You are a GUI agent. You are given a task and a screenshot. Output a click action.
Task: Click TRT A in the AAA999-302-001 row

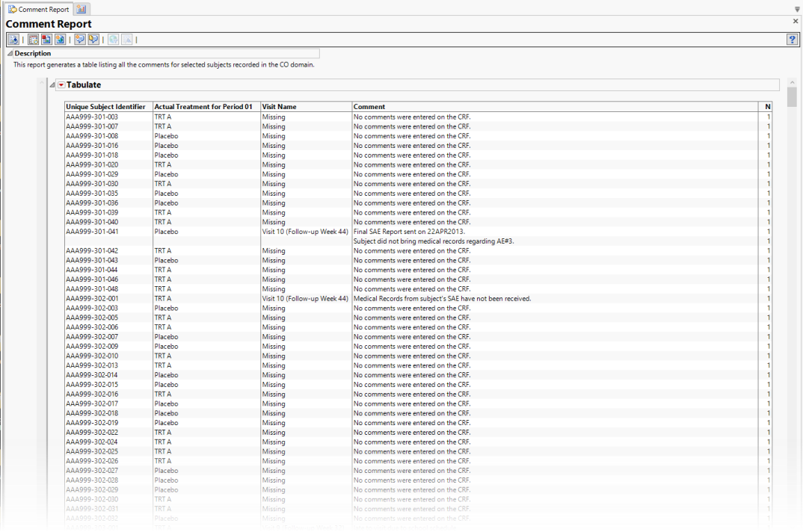[163, 299]
